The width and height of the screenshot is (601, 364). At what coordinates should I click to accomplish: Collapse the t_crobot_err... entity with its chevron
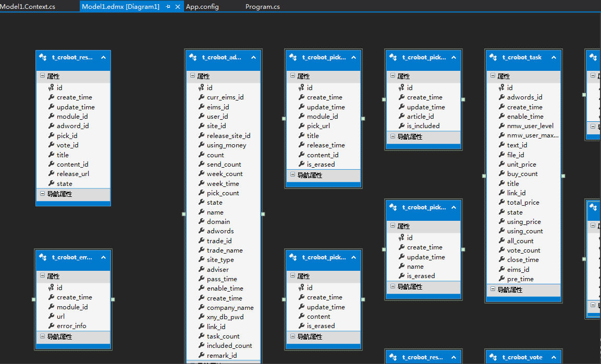(x=103, y=257)
